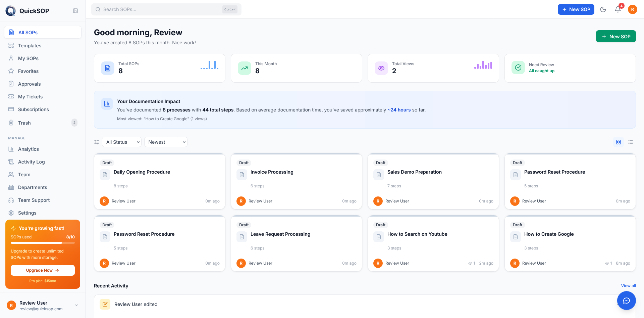
Task: Click Review User edited activity row
Action: [365, 304]
